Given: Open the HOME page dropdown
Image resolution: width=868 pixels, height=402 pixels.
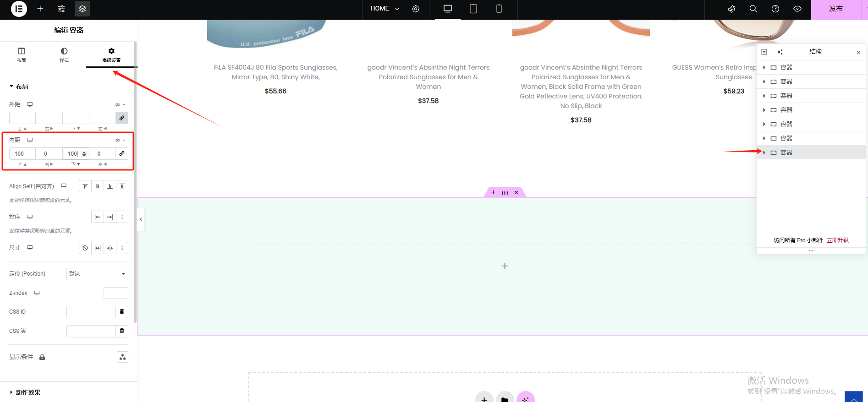Looking at the screenshot, I should [x=385, y=9].
